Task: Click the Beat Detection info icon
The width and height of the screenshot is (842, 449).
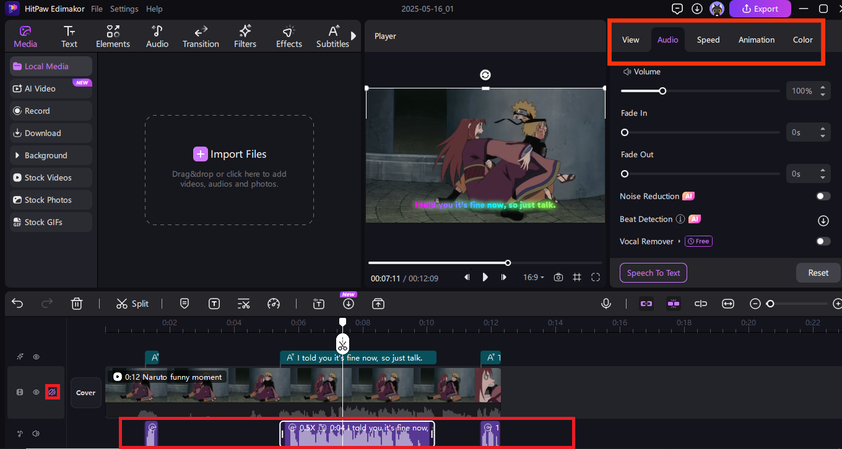Action: (680, 219)
